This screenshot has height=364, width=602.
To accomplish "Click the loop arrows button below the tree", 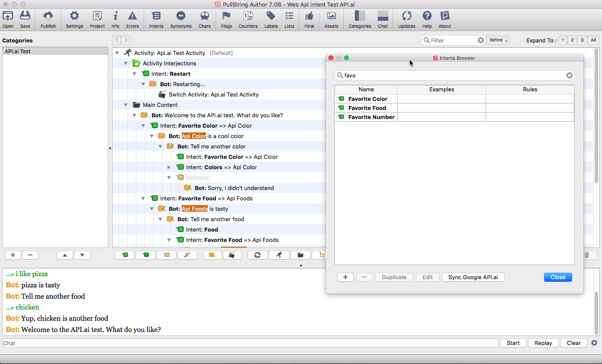I will pos(258,255).
